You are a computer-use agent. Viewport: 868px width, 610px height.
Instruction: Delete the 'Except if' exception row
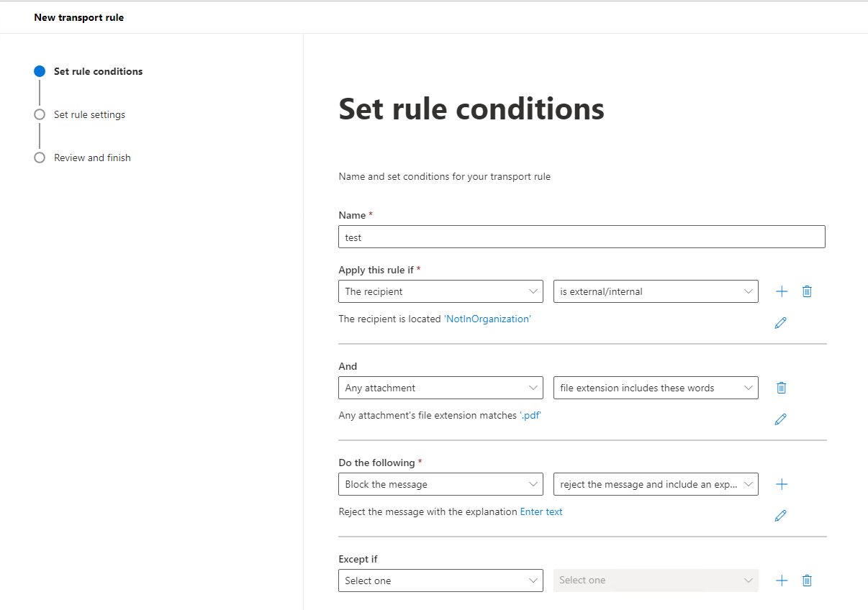point(807,581)
